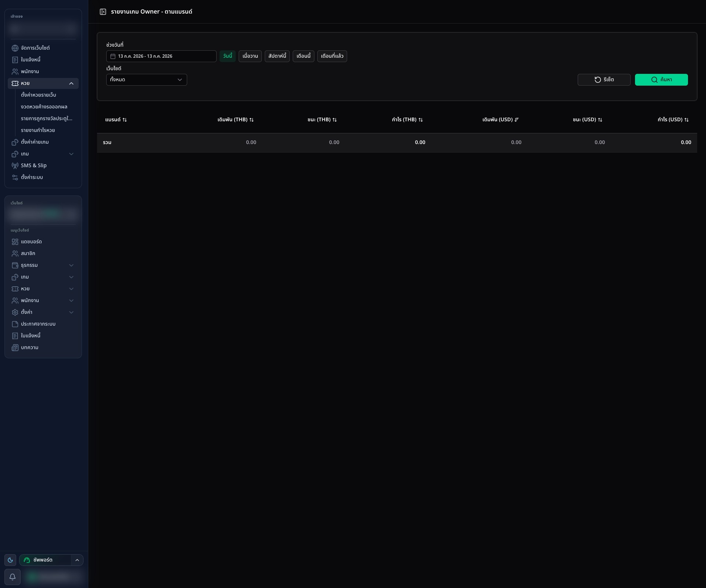Sort by ชนะ (USD) column

pos(588,120)
